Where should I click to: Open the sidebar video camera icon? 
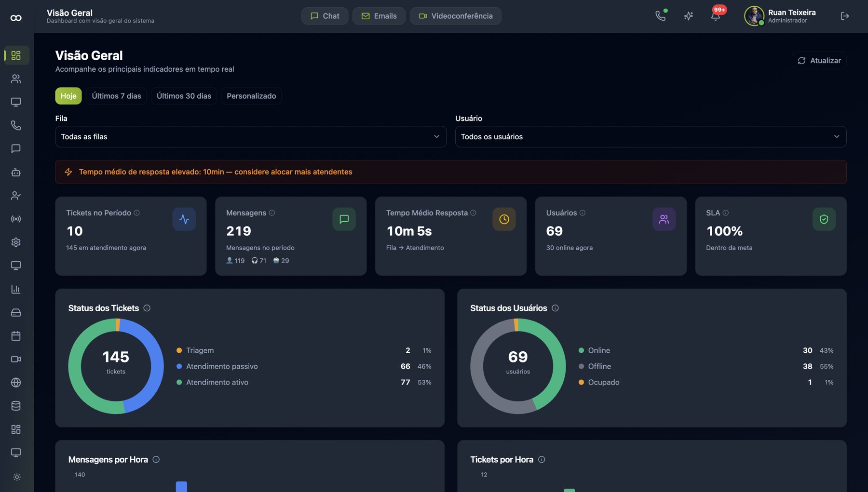pos(16,359)
